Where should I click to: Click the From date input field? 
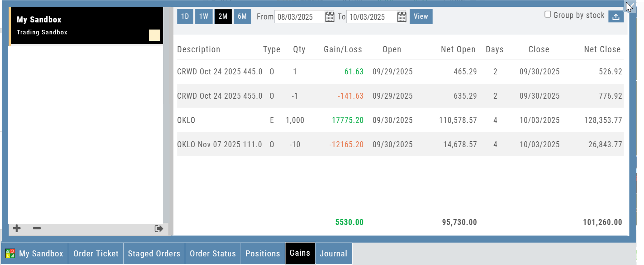pyautogui.click(x=299, y=17)
